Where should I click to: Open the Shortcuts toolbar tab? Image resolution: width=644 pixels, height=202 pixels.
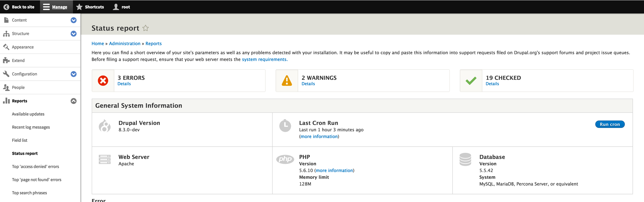(x=90, y=7)
